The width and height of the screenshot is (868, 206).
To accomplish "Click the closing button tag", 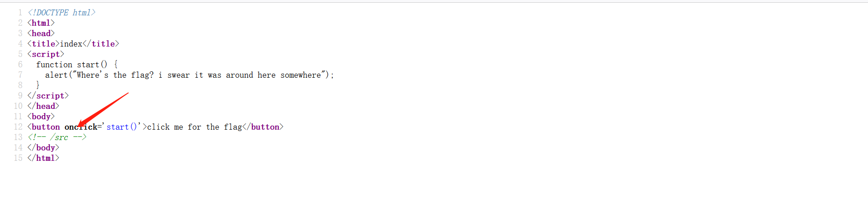I will pyautogui.click(x=263, y=127).
